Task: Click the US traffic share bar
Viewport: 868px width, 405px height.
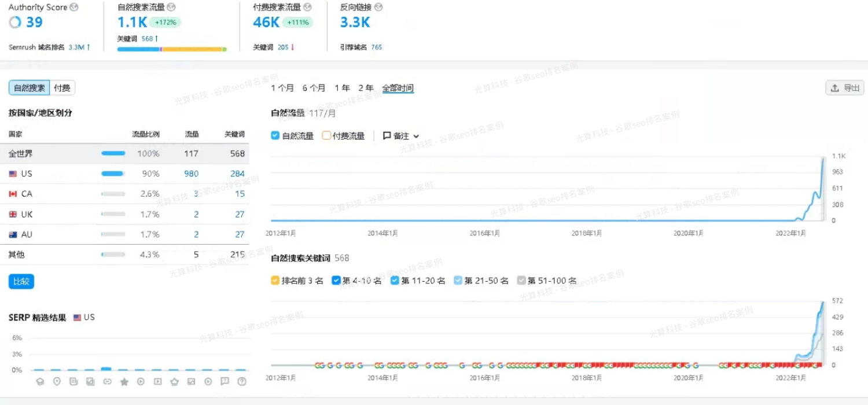Action: click(x=113, y=174)
